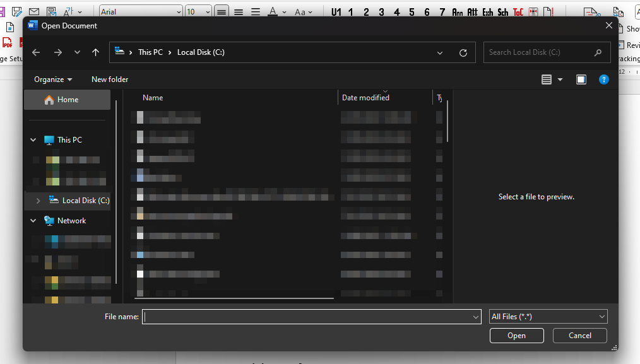Click the Ann toolbar icon
This screenshot has width=640, height=364.
(458, 11)
